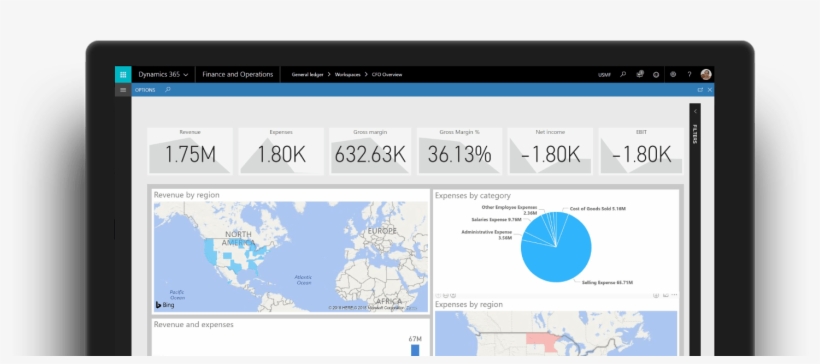Open the help question mark icon
Viewport: 820px width, 364px height.
pyautogui.click(x=689, y=74)
